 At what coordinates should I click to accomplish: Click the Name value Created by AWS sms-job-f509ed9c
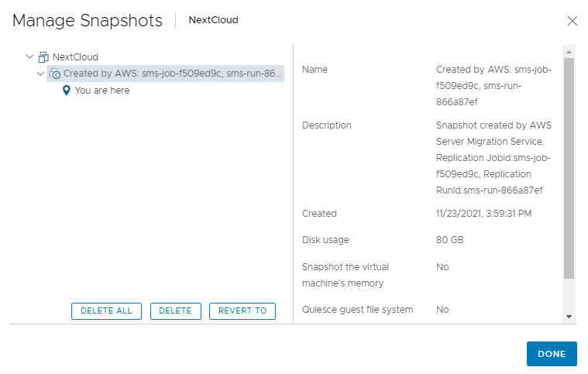pos(493,86)
